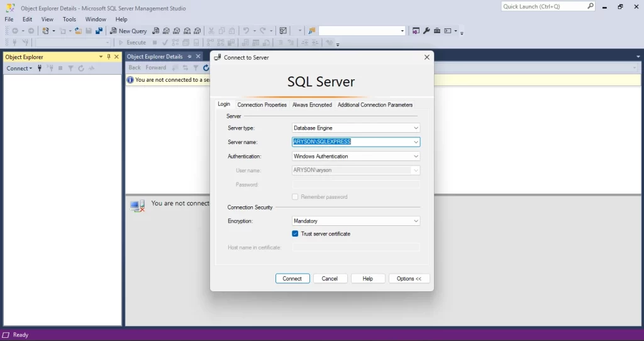Toggle the Trust server certificate checkbox
Screen dimensions: 644x341
(x=295, y=234)
